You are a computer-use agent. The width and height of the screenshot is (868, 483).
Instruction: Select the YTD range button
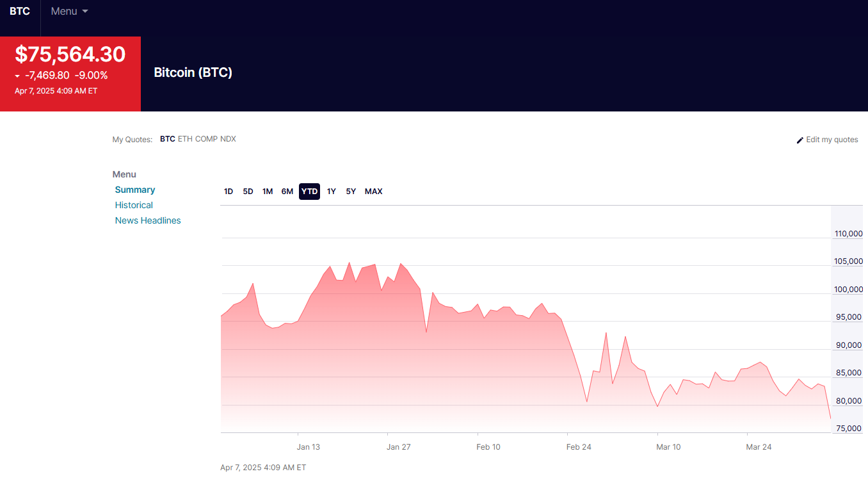click(309, 192)
